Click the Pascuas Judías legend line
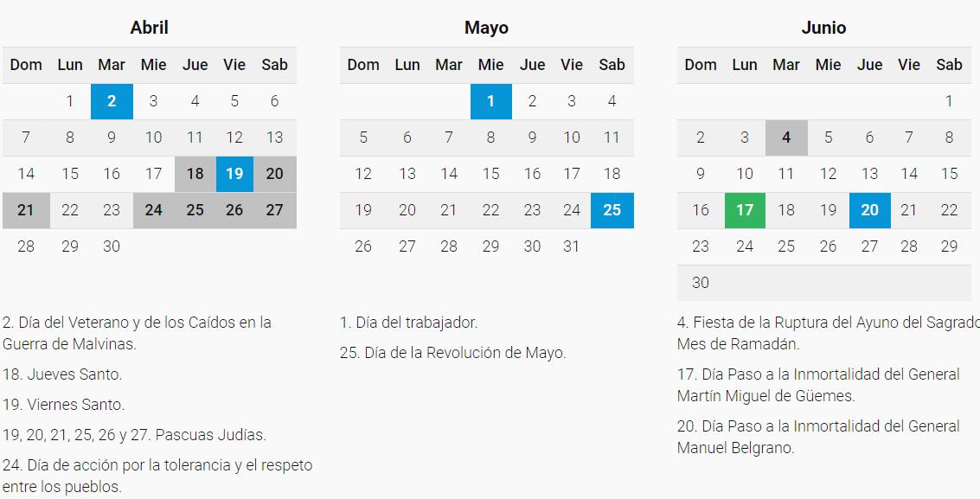 click(x=134, y=435)
